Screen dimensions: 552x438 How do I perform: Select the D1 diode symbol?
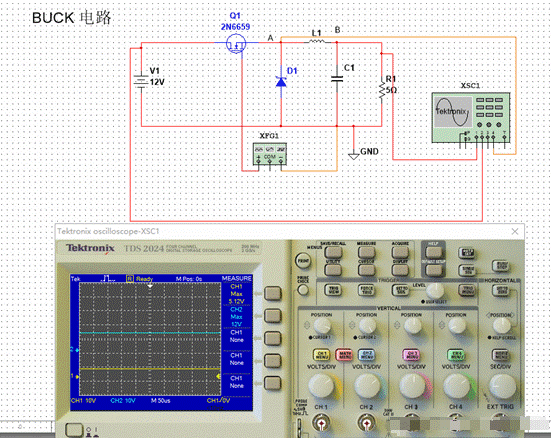tap(281, 82)
